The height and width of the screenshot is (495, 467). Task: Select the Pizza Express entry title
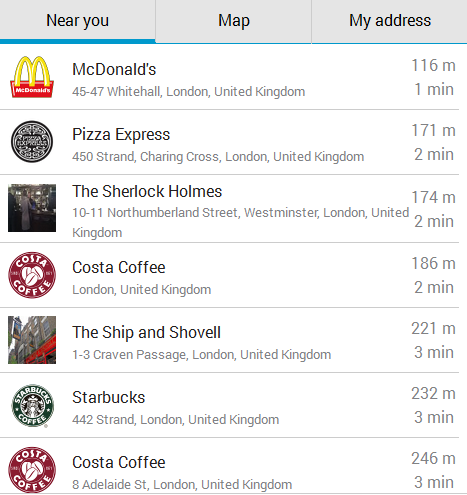tap(121, 135)
